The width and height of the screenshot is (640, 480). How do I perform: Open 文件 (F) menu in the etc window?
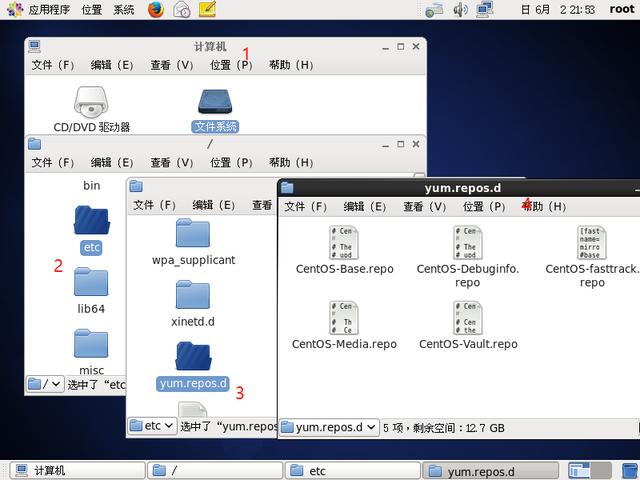tap(154, 205)
